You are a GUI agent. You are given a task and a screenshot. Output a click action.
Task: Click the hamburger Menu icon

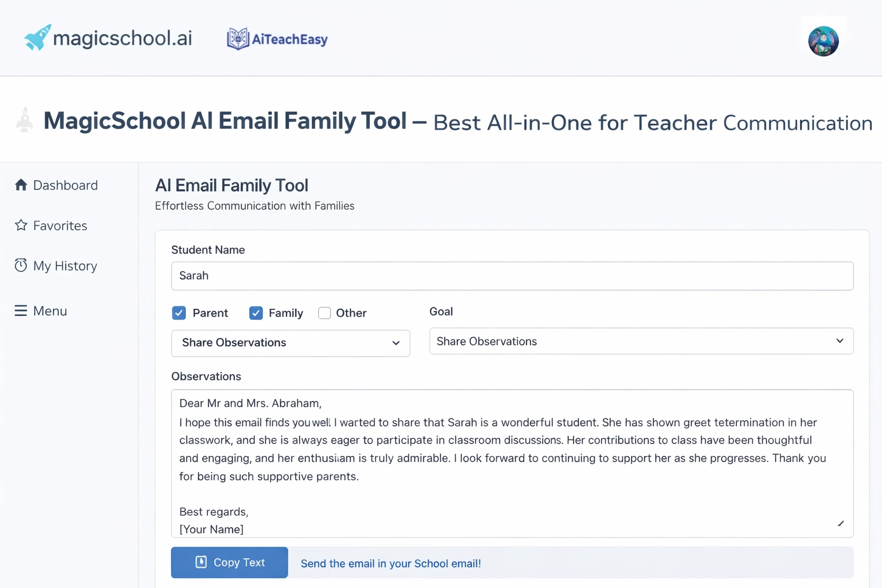[x=21, y=311]
